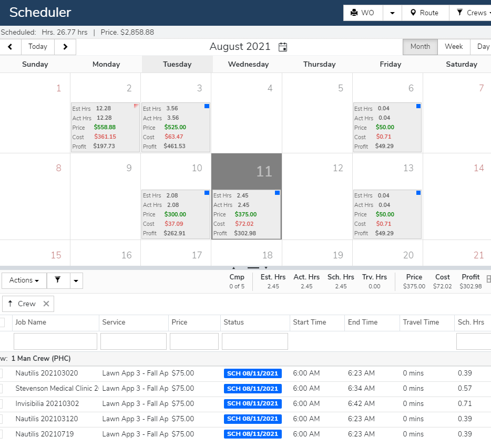Click the blue marker on August 6 card

click(x=418, y=106)
